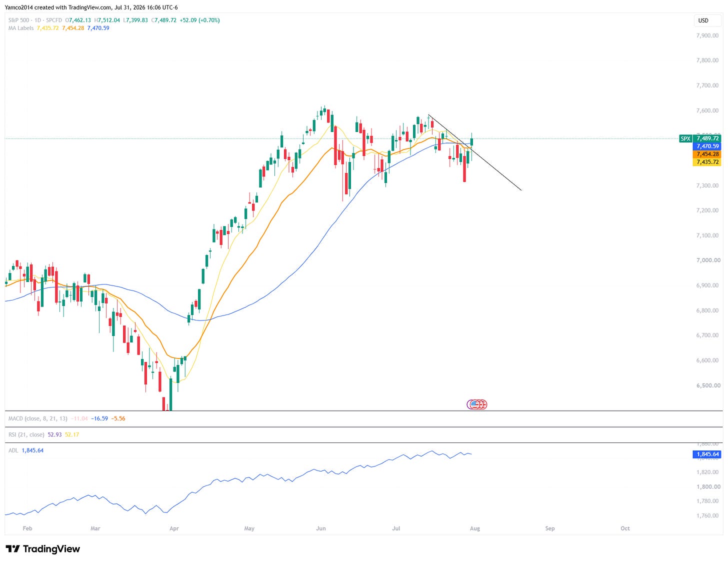Click the RSI value 52.17
The image size is (728, 563).
[72, 434]
